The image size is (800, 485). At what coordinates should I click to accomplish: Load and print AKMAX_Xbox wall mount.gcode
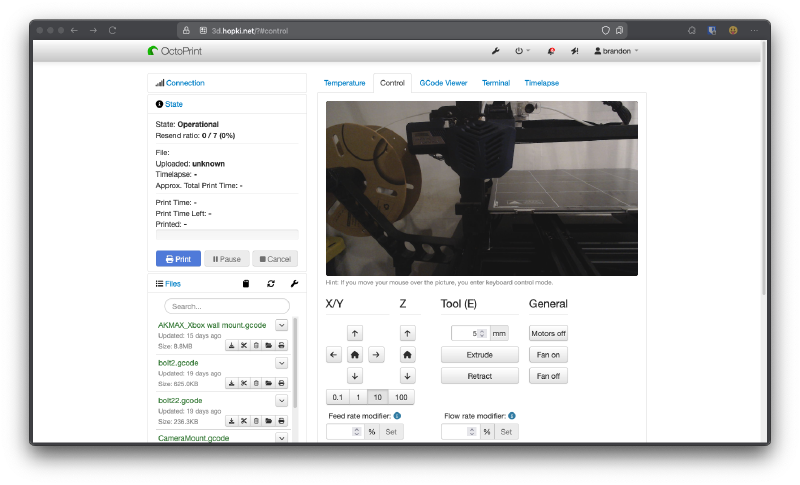[281, 346]
